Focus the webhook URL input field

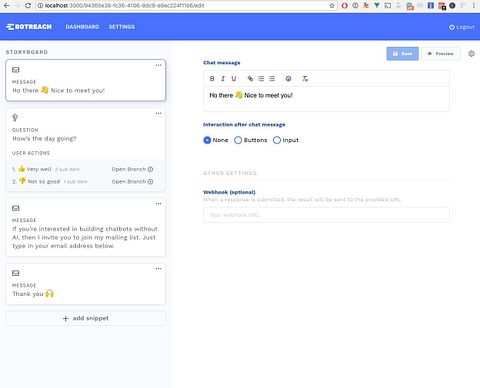(x=326, y=215)
